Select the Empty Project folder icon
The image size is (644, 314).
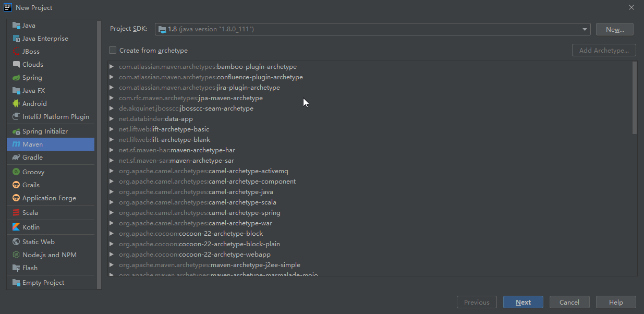point(16,282)
